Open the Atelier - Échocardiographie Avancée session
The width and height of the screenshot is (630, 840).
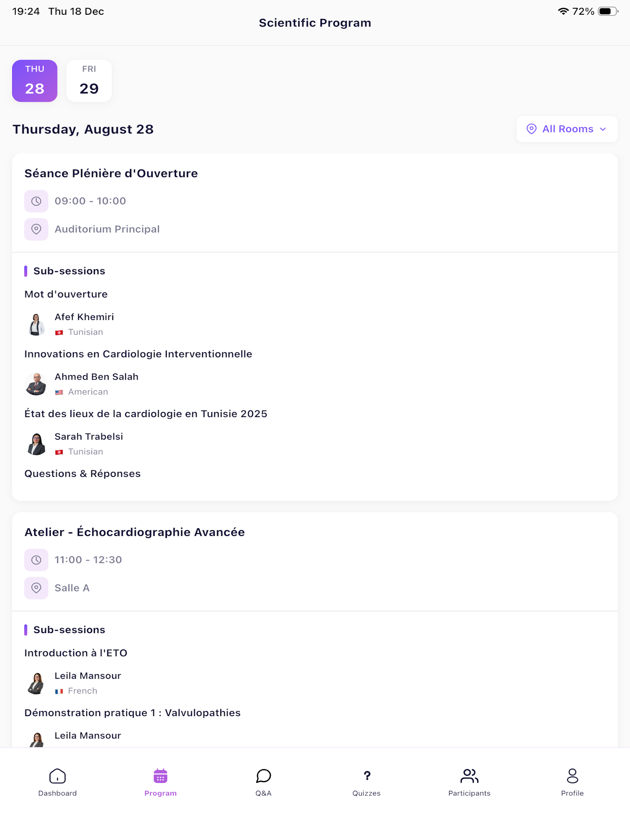click(x=134, y=532)
